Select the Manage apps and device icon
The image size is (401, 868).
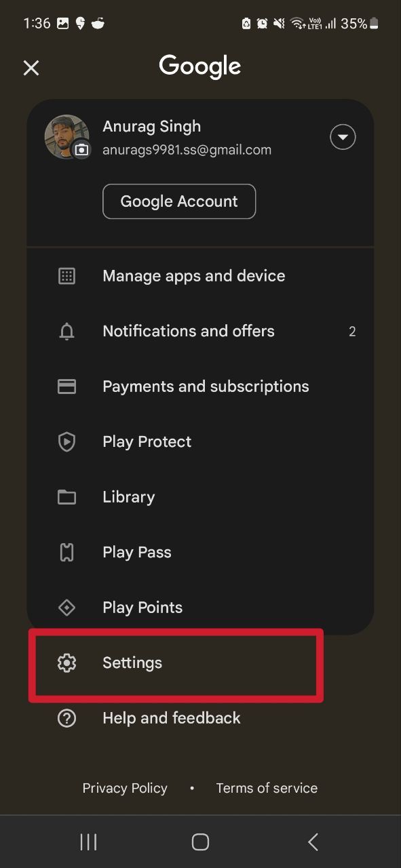[x=66, y=275]
